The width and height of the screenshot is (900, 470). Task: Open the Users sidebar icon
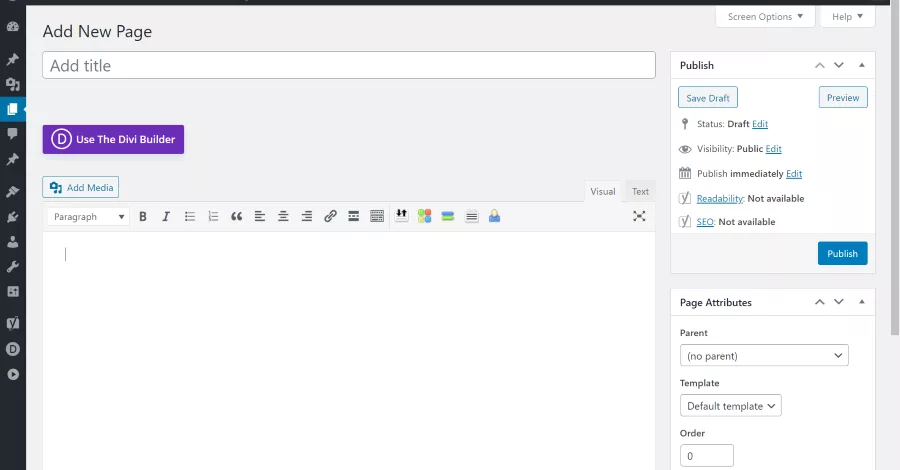pyautogui.click(x=13, y=242)
